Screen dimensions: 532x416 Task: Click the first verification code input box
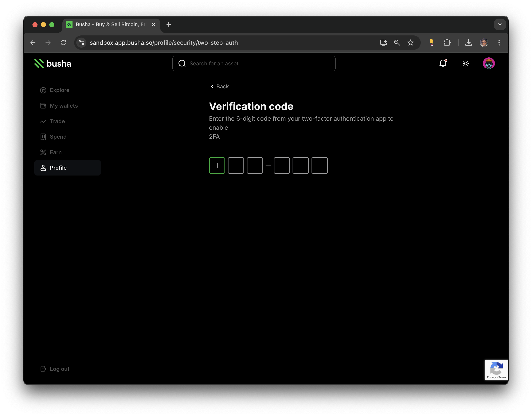(217, 165)
